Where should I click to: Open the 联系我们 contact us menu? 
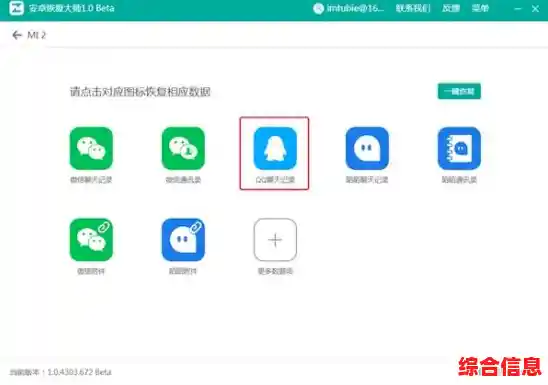point(413,8)
